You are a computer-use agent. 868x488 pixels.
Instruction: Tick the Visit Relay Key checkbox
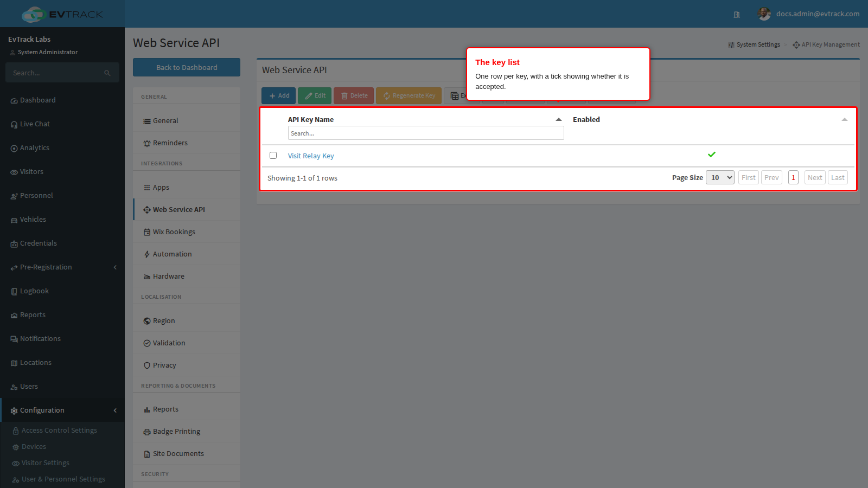tap(273, 156)
